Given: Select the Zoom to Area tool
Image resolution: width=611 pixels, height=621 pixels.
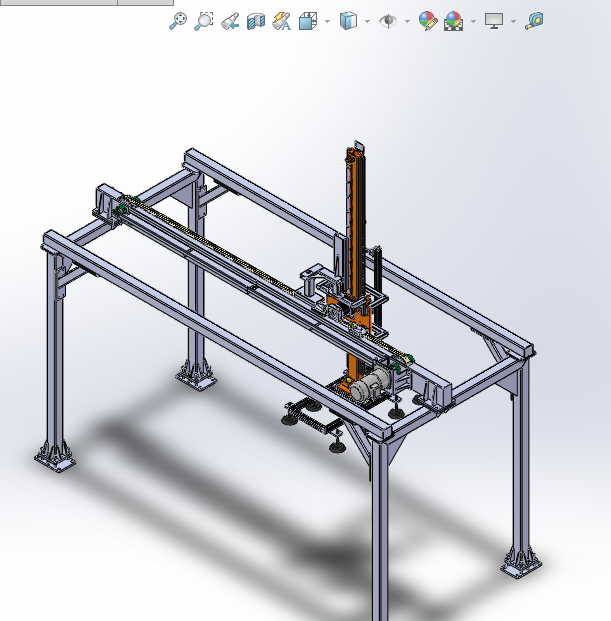Looking at the screenshot, I should 204,21.
